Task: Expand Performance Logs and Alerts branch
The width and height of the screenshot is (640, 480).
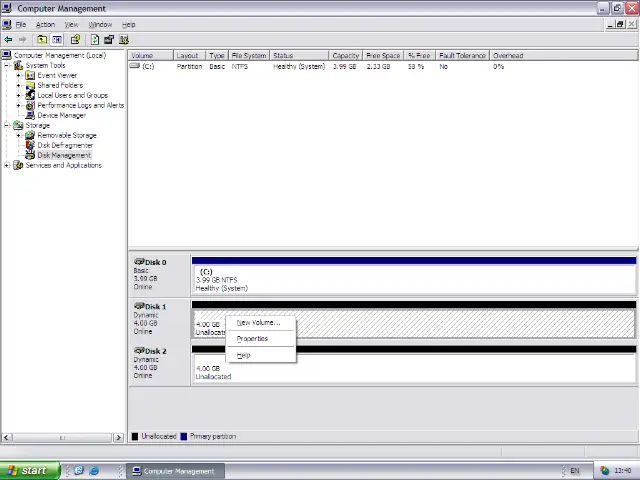Action: coord(18,105)
